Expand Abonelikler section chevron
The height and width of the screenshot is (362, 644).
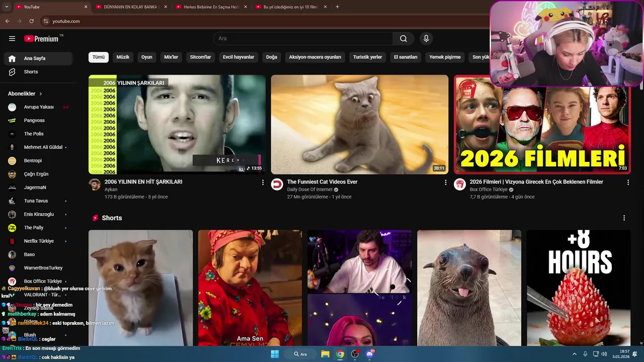click(41, 94)
